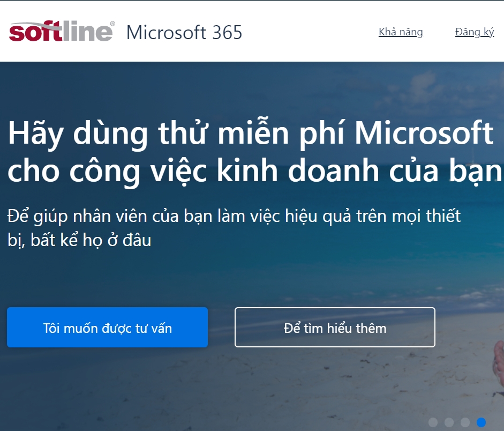Click the empty white header space between title and links
Image resolution: width=504 pixels, height=431 pixels.
click(x=310, y=32)
